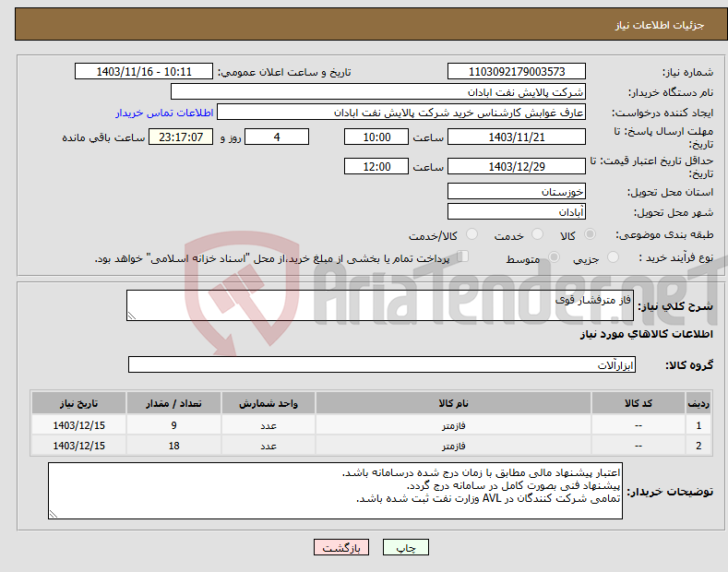Click the row number 1 cell
Image resolution: width=728 pixels, height=572 pixels.
pyautogui.click(x=698, y=425)
